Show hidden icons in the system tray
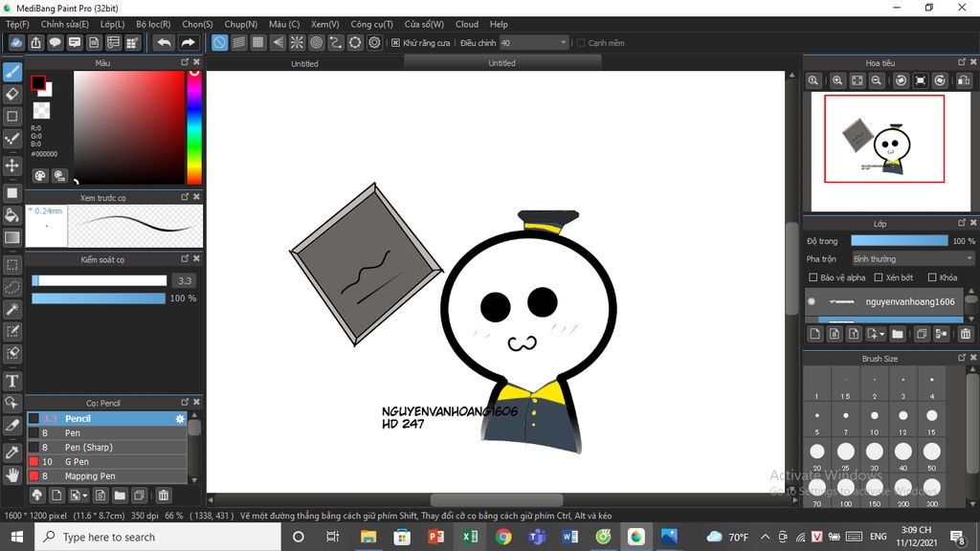The image size is (980, 551). tap(765, 537)
